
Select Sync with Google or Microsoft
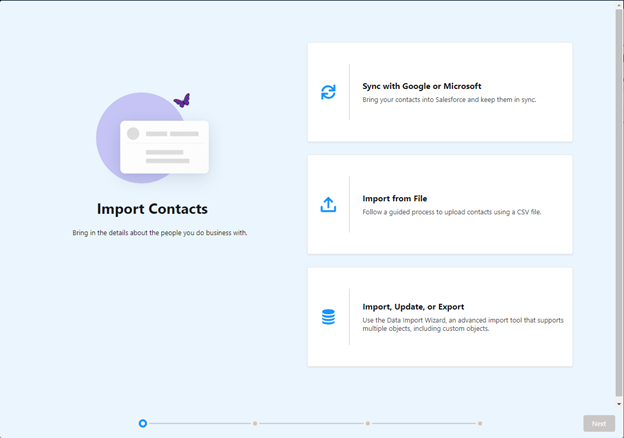click(421, 86)
